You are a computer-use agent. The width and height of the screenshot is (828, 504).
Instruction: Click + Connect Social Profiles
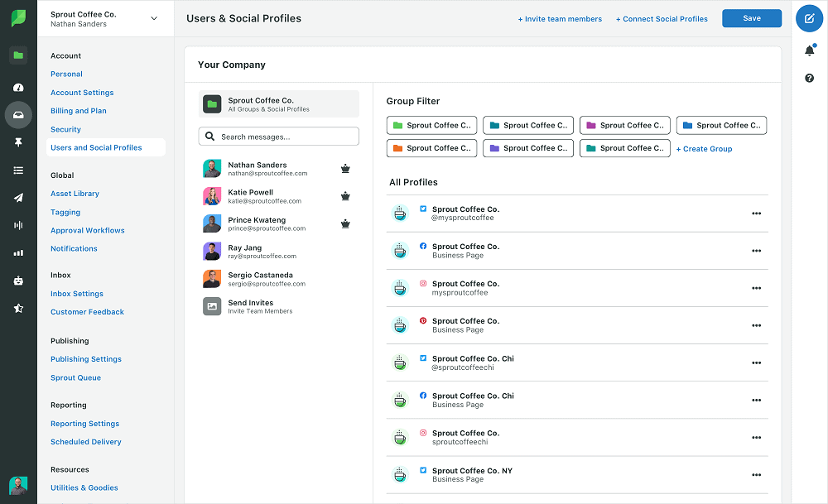click(x=662, y=19)
